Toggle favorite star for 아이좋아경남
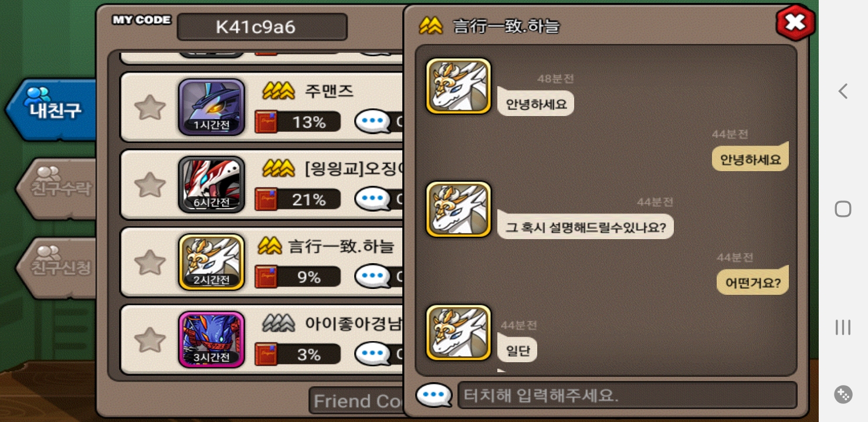The image size is (868, 422). (150, 340)
